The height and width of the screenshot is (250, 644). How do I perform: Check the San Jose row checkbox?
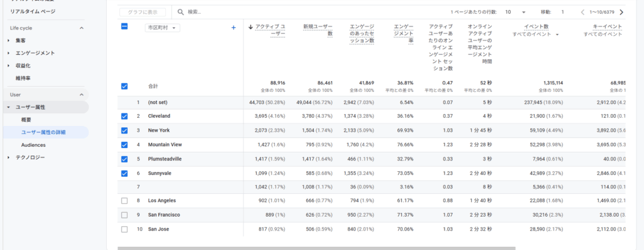[125, 229]
